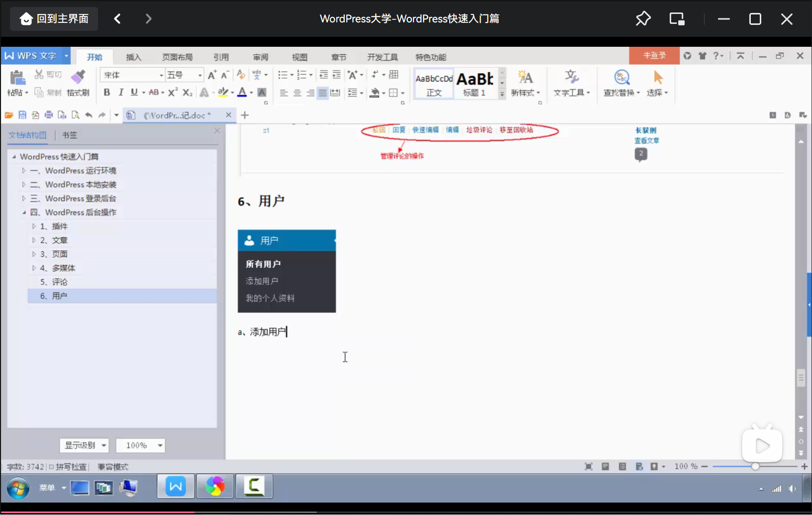
Task: Click the font color A icon
Action: pos(242,93)
